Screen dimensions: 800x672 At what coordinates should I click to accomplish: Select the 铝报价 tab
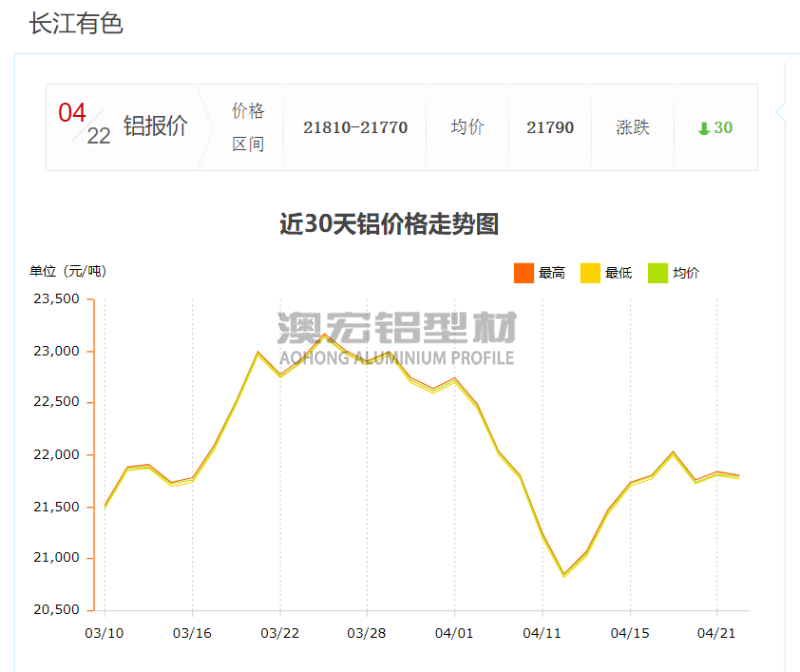(153, 126)
